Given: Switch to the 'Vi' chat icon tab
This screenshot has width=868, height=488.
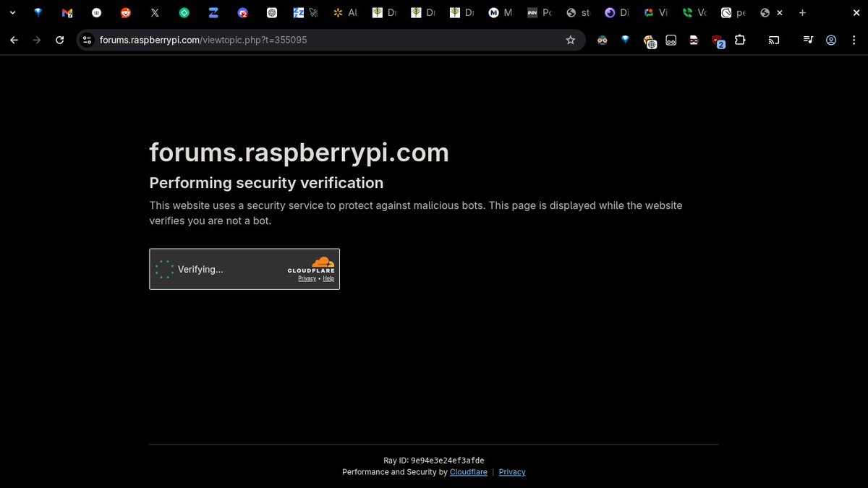Looking at the screenshot, I should 657,13.
